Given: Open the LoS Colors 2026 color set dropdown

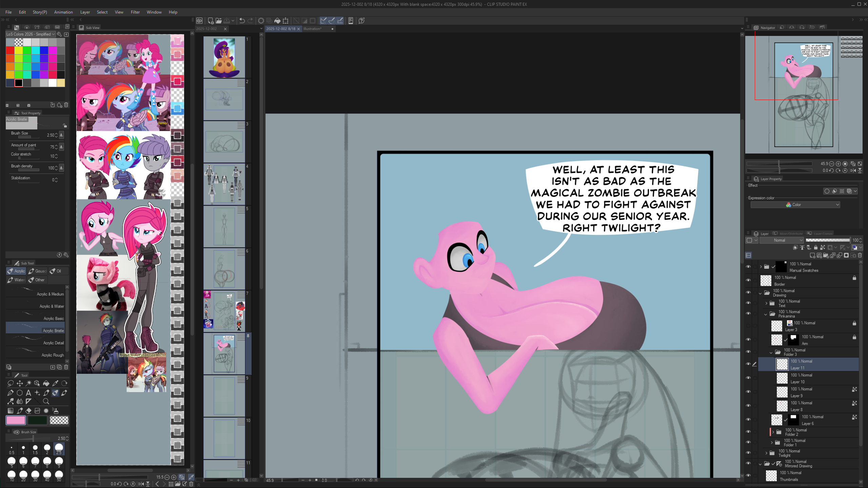Looking at the screenshot, I should coord(31,34).
